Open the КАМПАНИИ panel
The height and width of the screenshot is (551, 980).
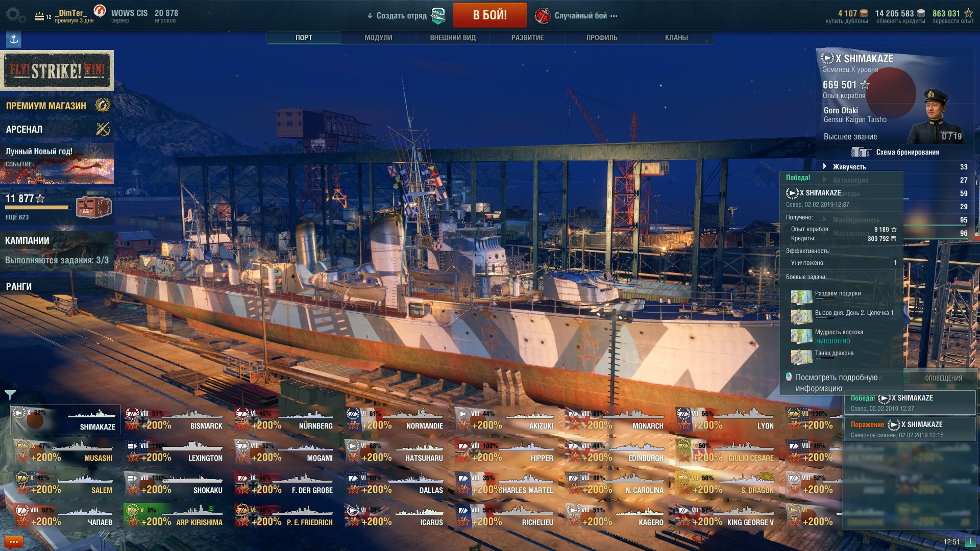pyautogui.click(x=57, y=251)
